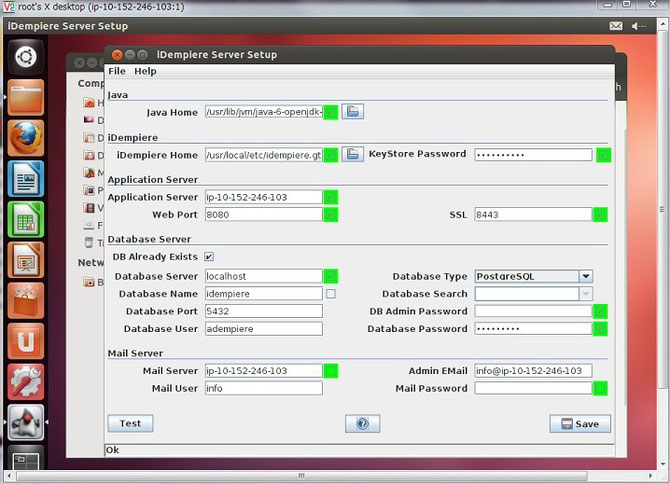Screen dimensions: 670x484
Task: Click the Test button
Action: point(130,423)
